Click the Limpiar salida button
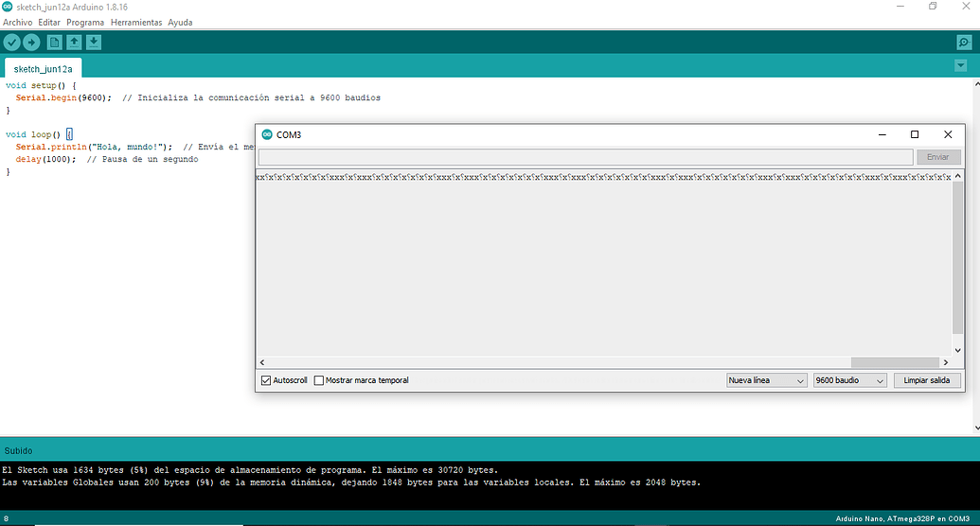This screenshot has height=526, width=980. [x=927, y=380]
